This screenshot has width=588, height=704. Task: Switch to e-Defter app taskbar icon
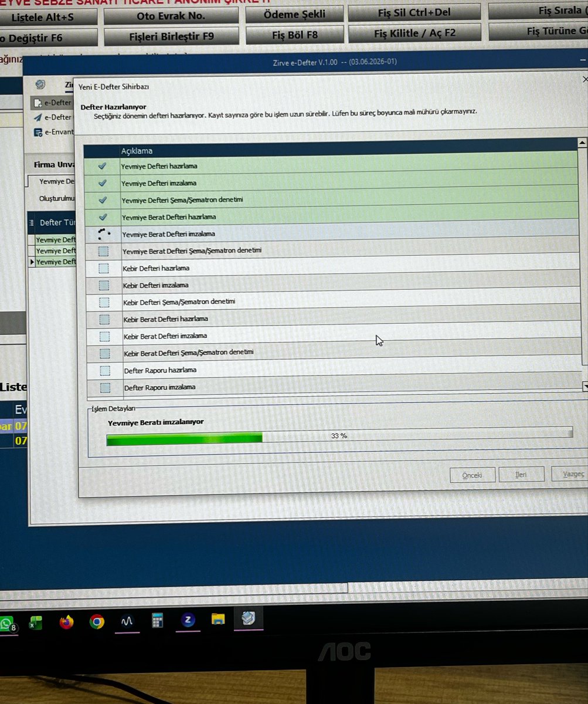pos(249,618)
